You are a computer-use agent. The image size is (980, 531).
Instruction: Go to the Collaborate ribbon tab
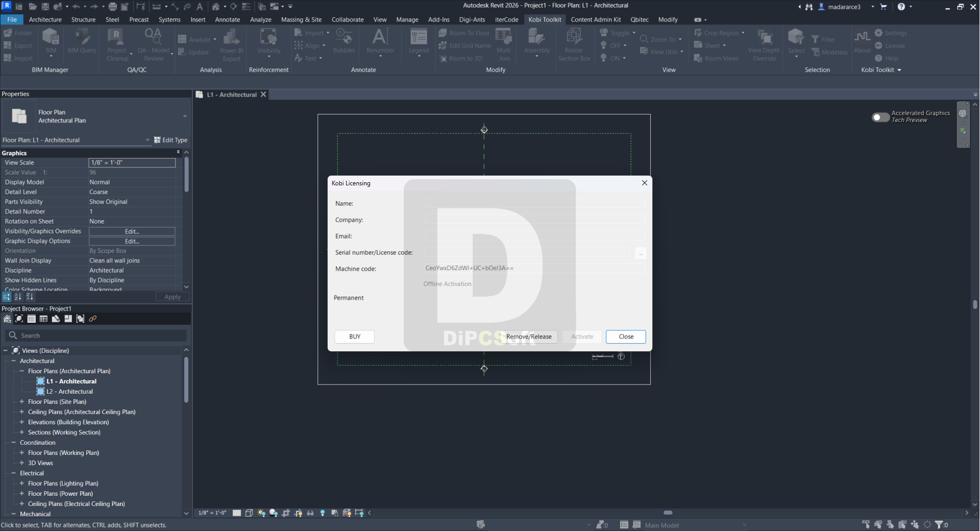[x=348, y=19]
